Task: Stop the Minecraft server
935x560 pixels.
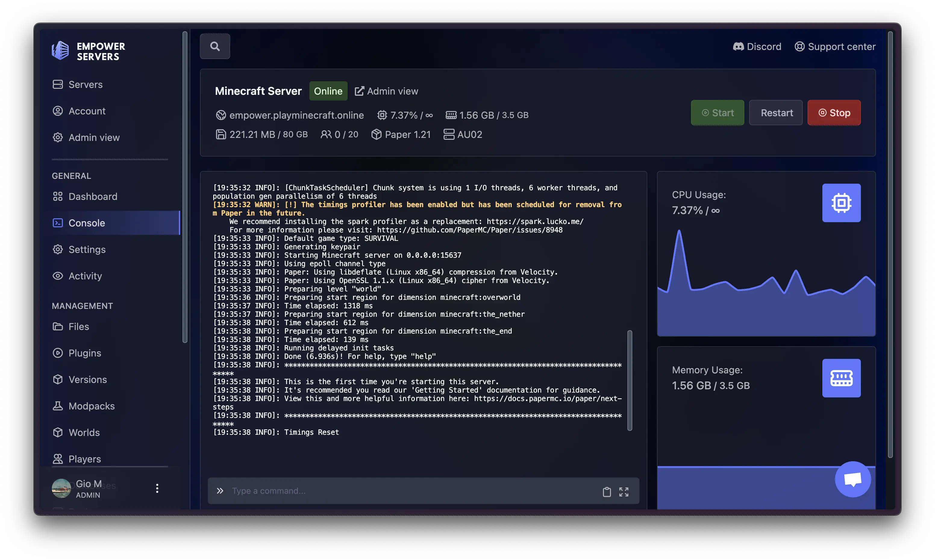Action: [834, 113]
